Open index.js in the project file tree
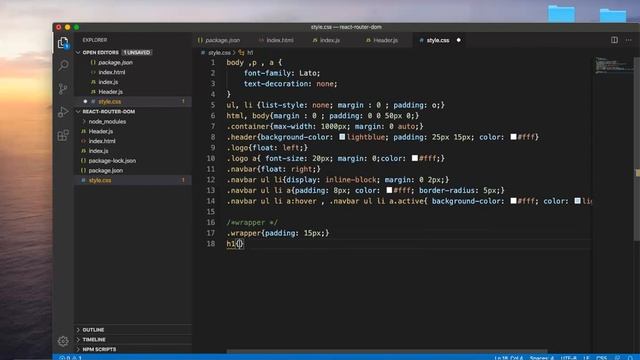640x360 pixels. 98,151
